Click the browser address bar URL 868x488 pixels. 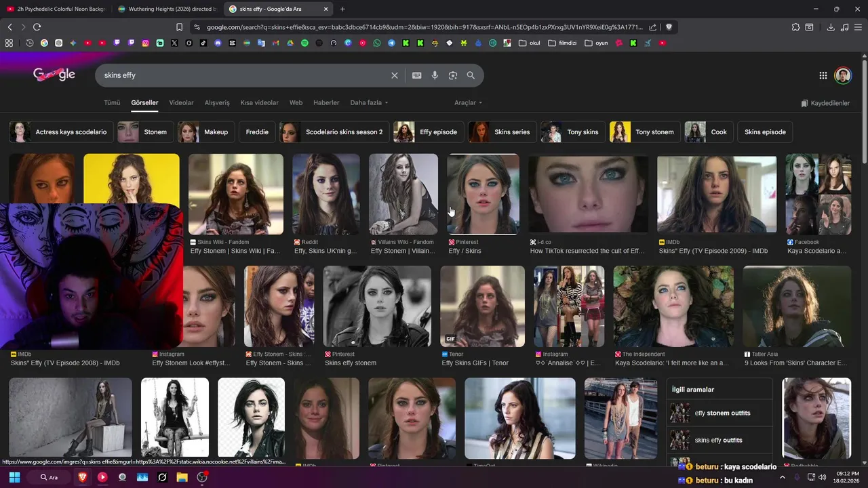[425, 27]
